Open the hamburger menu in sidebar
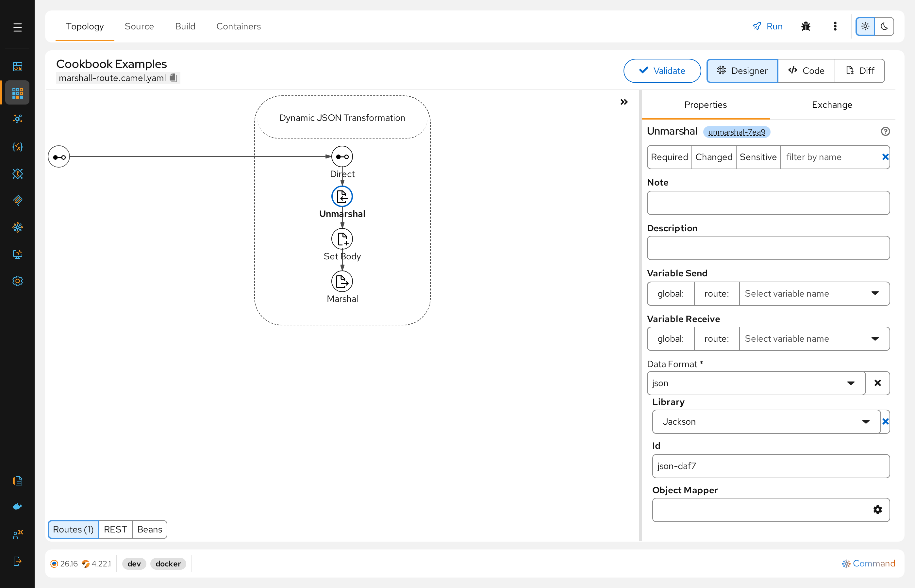The image size is (915, 588). click(17, 27)
